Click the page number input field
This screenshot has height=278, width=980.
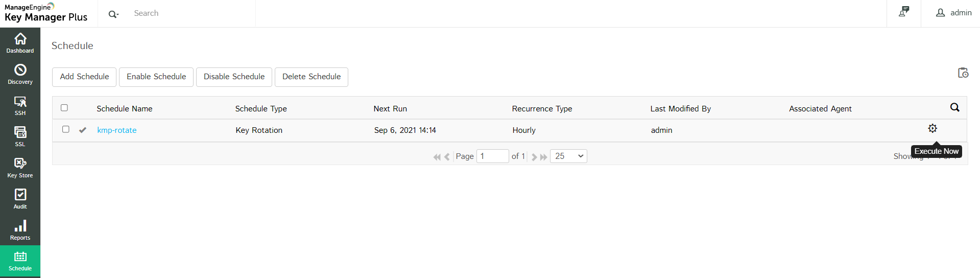[x=492, y=156]
